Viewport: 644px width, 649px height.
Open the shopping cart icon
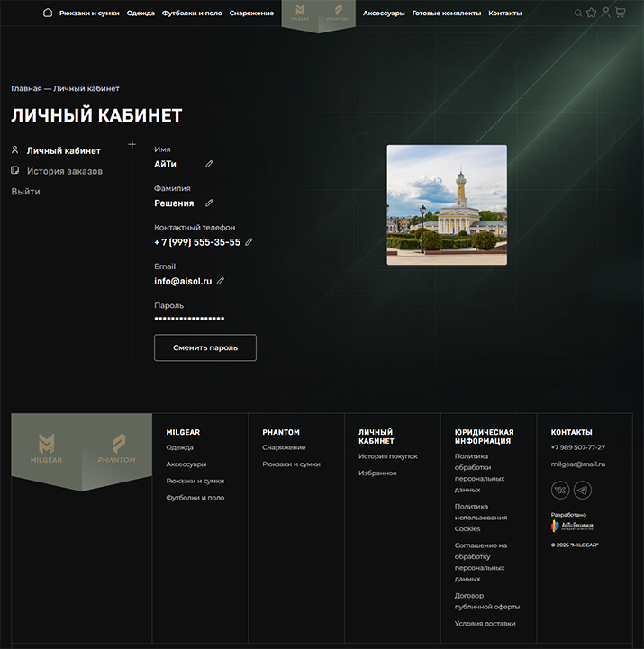coord(620,13)
